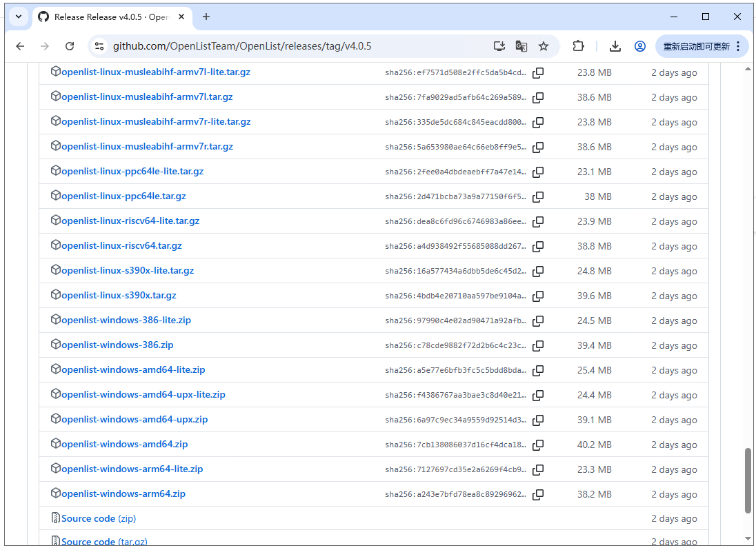756x550 pixels.
Task: Open the Chrome profile menu
Action: (x=640, y=46)
